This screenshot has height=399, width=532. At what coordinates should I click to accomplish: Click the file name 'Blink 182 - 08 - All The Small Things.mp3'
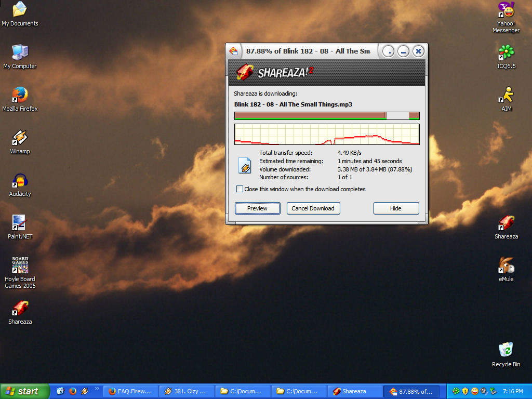point(293,104)
